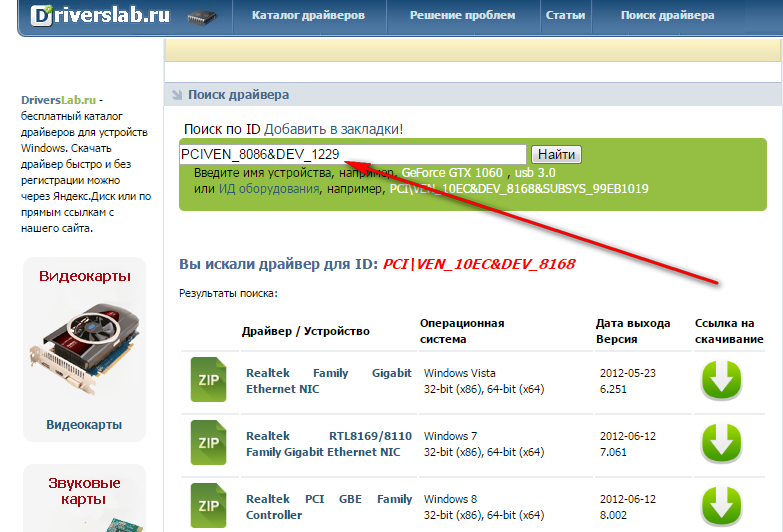The height and width of the screenshot is (532, 783).
Task: Click the graphics card image thumbnail
Action: (84, 350)
